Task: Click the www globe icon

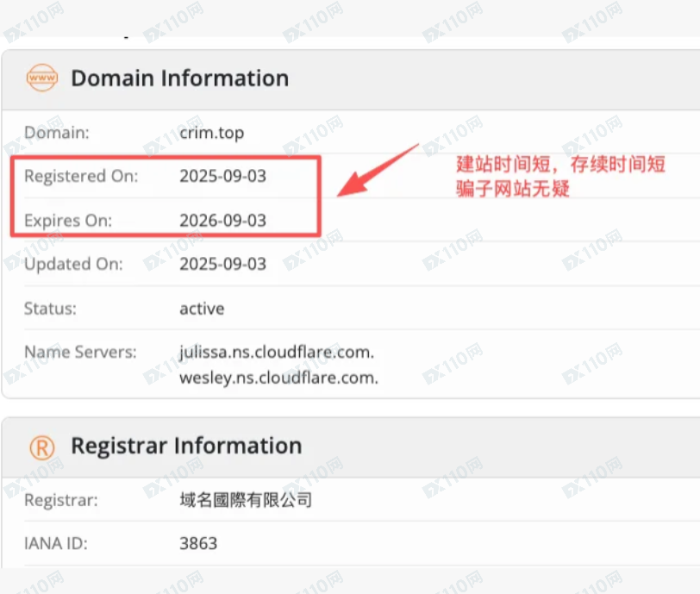Action: click(41, 78)
